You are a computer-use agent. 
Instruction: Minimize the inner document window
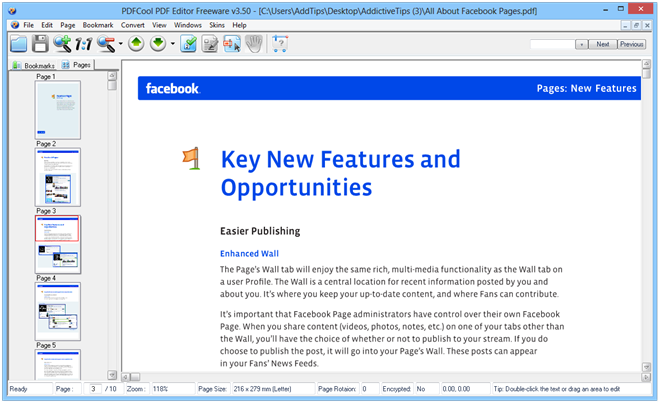[x=625, y=26]
